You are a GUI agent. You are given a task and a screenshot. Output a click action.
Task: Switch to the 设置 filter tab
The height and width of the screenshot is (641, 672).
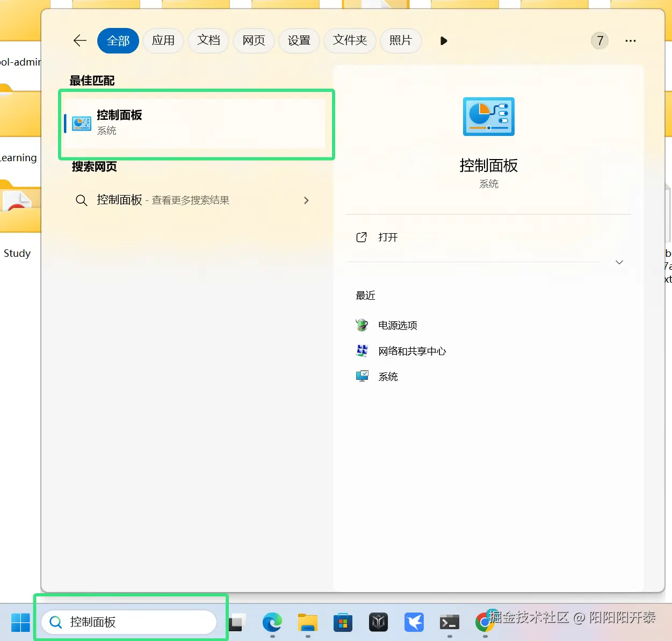pos(299,41)
